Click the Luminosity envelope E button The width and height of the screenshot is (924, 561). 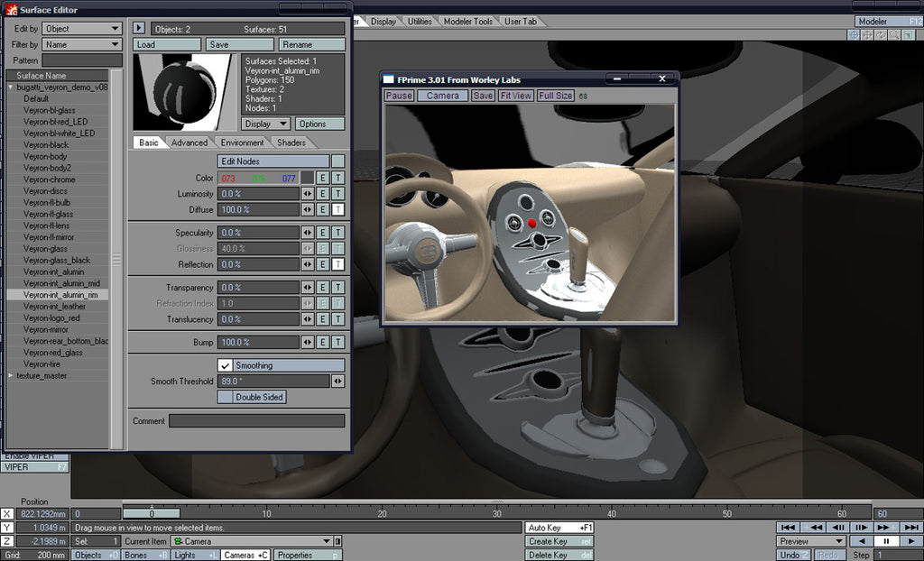(x=322, y=193)
